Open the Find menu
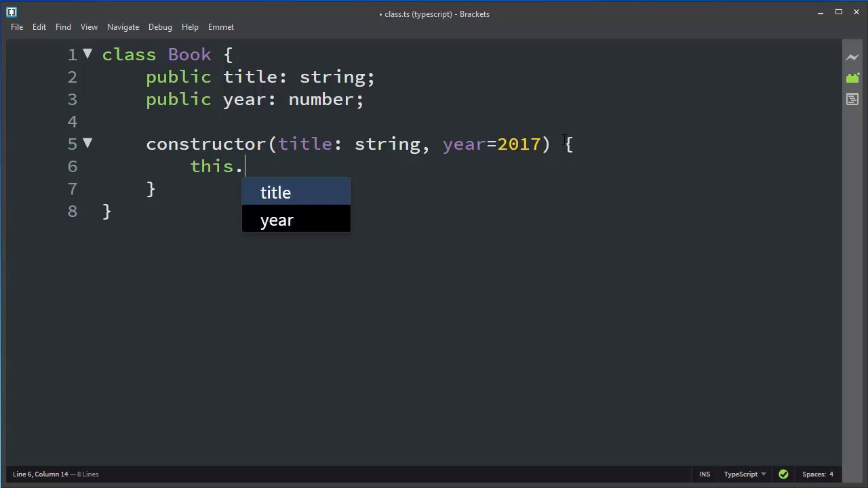Screen dimensions: 868x488 63,27
